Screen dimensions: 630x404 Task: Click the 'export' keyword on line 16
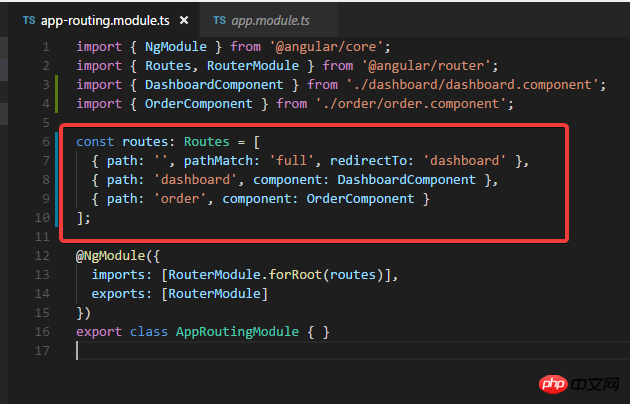[x=99, y=332]
